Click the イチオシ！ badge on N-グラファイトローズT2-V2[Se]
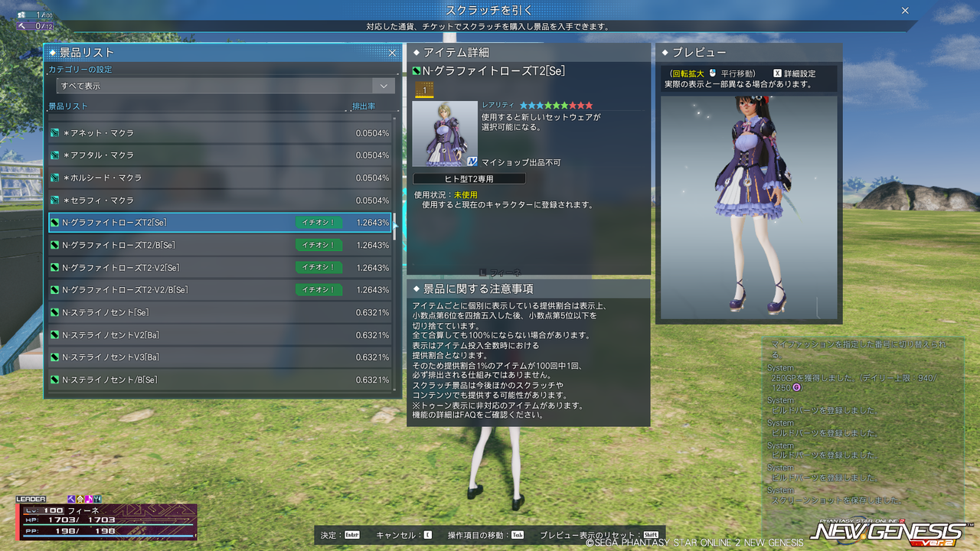This screenshot has height=551, width=980. coord(318,268)
